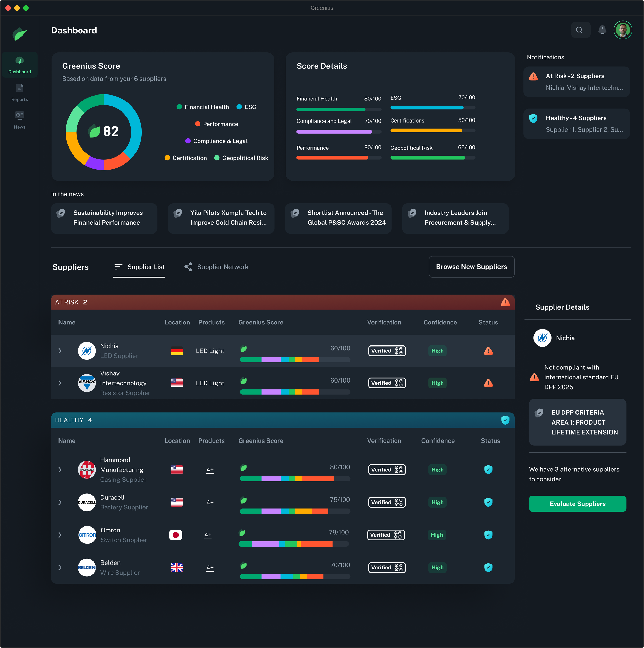Expand the Duracell supplier row
Image resolution: width=644 pixels, height=648 pixels.
point(60,503)
